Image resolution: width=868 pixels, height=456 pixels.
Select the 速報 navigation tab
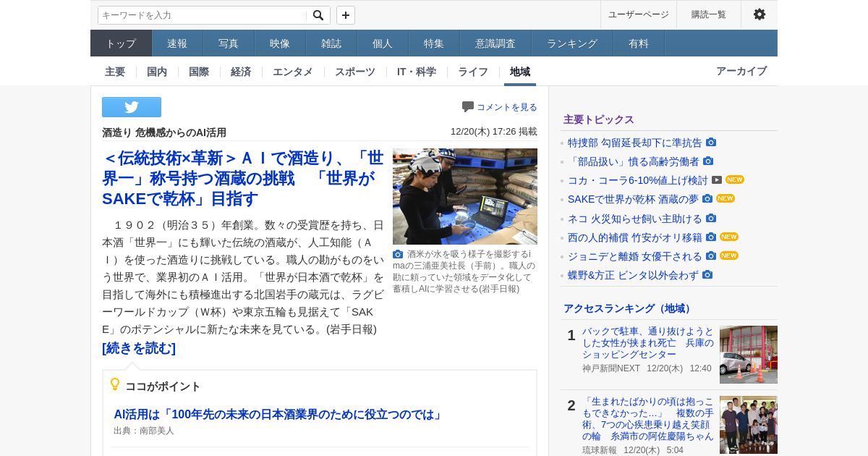point(177,43)
